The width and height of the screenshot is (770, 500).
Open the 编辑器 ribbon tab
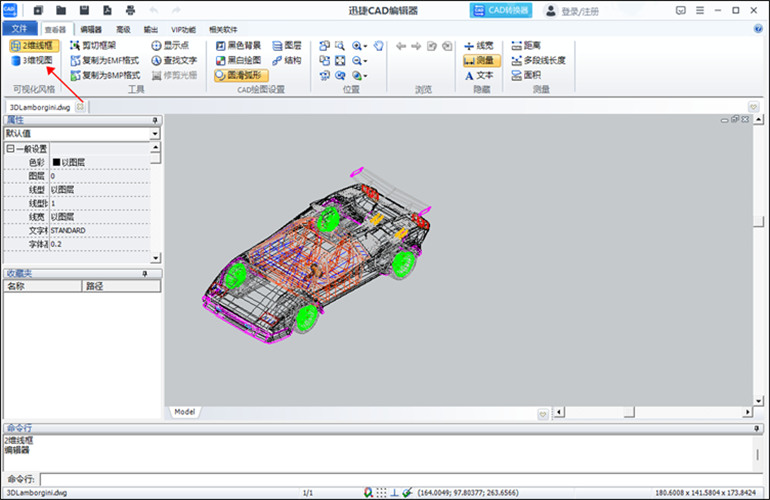[91, 29]
